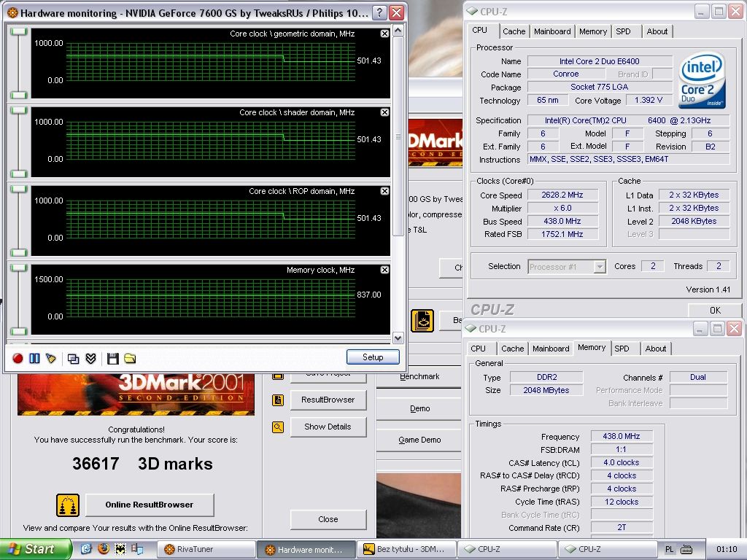Close the ROP domain core clock graph

click(x=384, y=191)
